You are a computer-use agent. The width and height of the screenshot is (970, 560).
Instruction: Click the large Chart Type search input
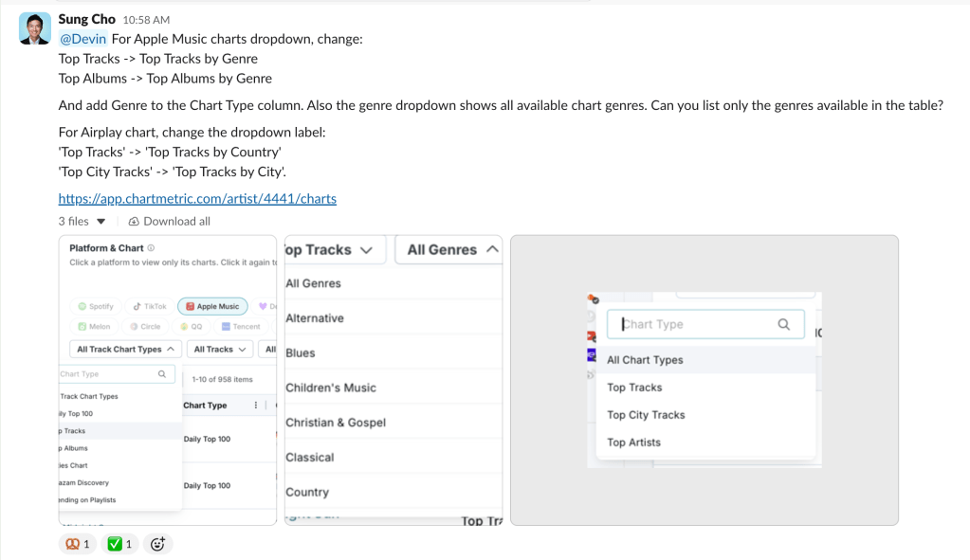click(705, 324)
